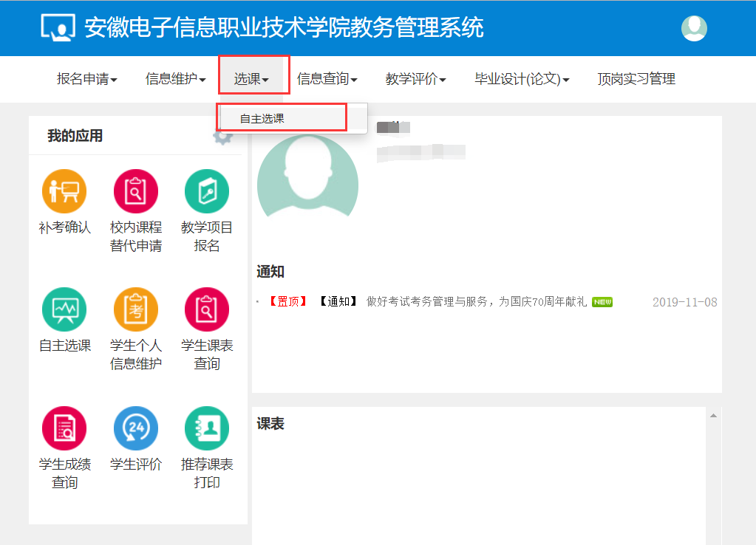Expand the 报名申请 dropdown menu
This screenshot has width=756, height=545.
[86, 79]
